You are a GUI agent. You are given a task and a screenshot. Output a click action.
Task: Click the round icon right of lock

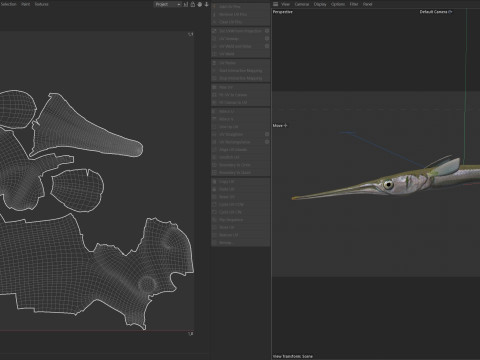[x=200, y=4]
